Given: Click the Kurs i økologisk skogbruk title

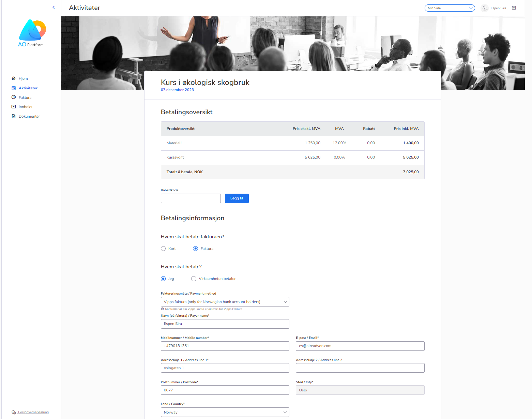Looking at the screenshot, I should click(x=205, y=83).
